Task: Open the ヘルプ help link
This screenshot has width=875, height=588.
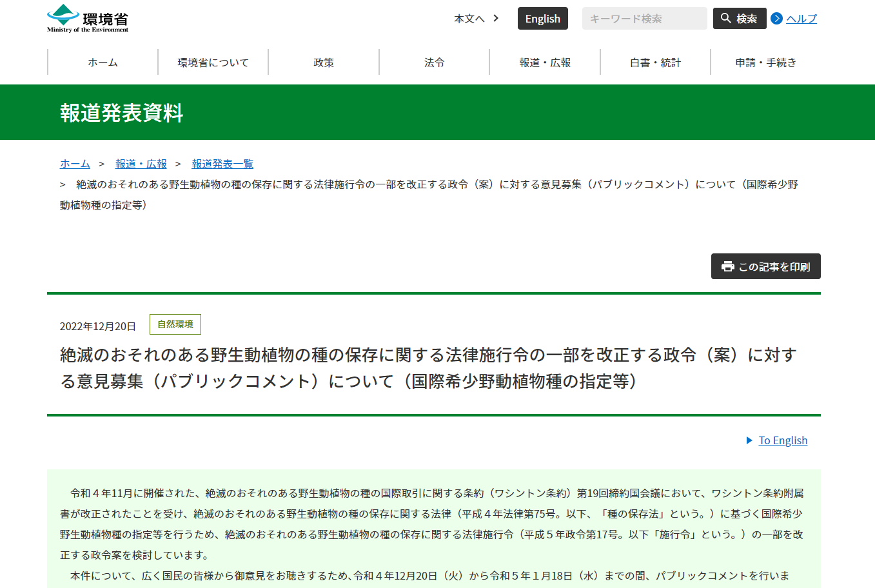Action: pos(801,19)
